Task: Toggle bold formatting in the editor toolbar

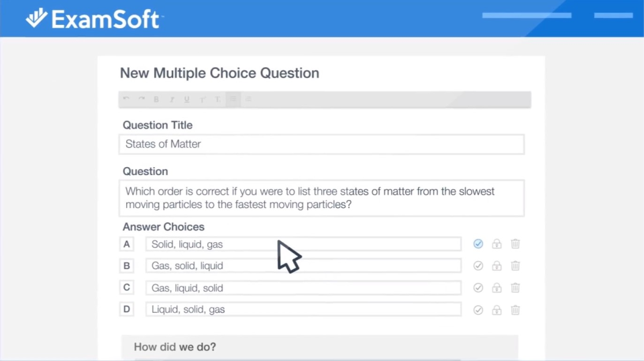Action: [156, 99]
